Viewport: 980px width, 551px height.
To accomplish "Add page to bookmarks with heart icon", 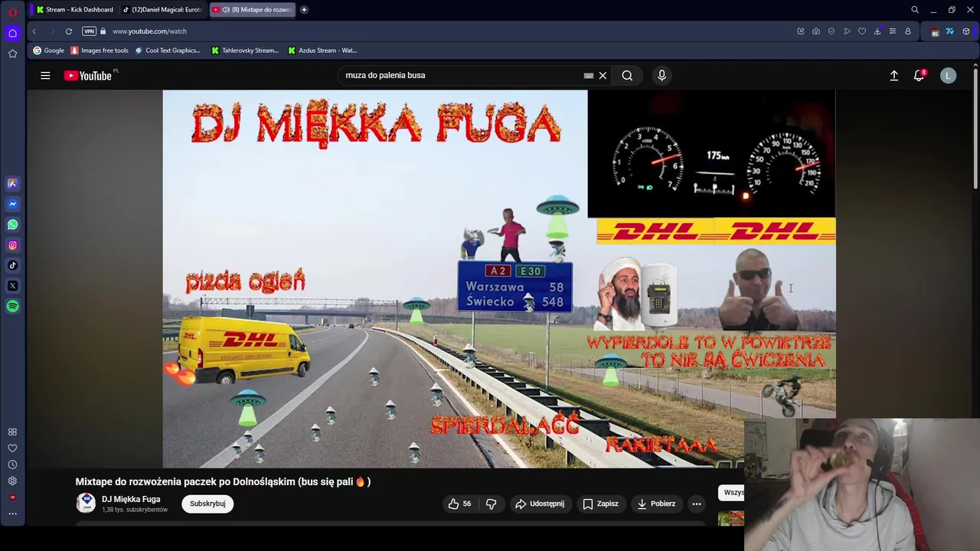I will pos(862,31).
